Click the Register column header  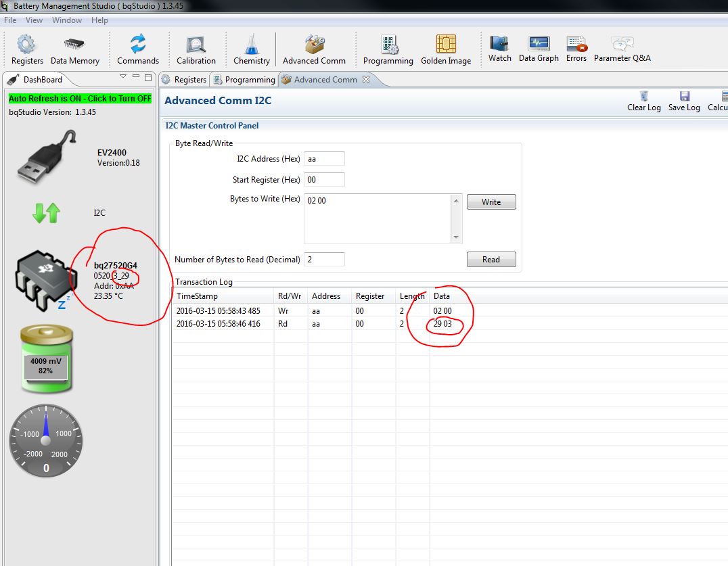pyautogui.click(x=373, y=296)
